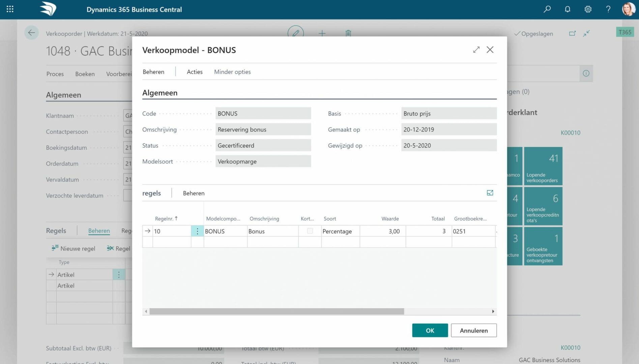Open the Boeken menu in the sales order

coord(85,74)
